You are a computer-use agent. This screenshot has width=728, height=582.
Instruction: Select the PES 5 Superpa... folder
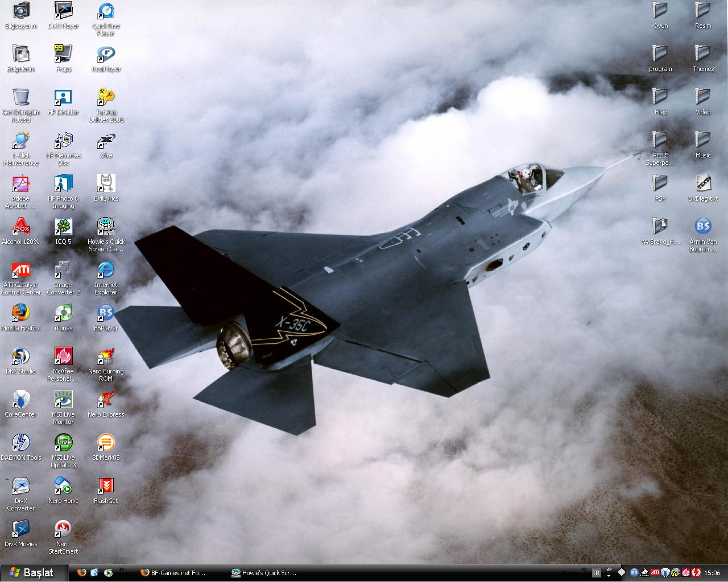660,149
